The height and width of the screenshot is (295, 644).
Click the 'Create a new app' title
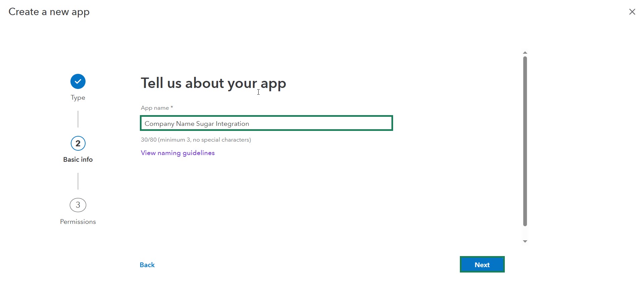[49, 12]
